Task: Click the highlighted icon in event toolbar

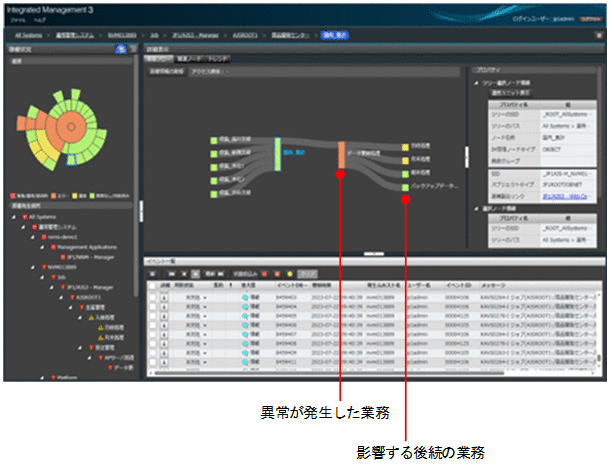Action: tap(196, 274)
